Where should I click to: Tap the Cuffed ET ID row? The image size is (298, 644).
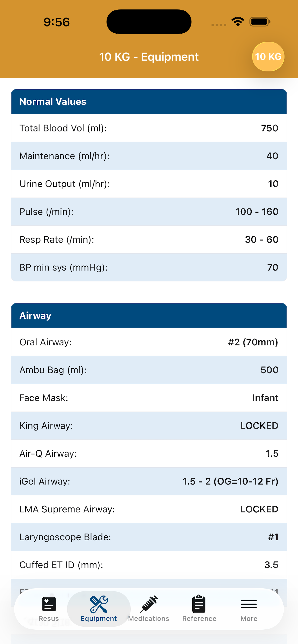point(149,565)
